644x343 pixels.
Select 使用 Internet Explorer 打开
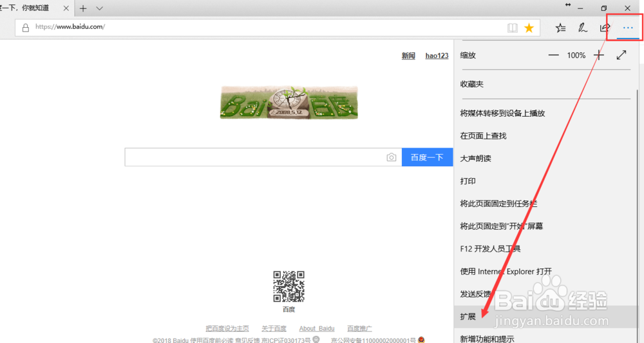546,271
